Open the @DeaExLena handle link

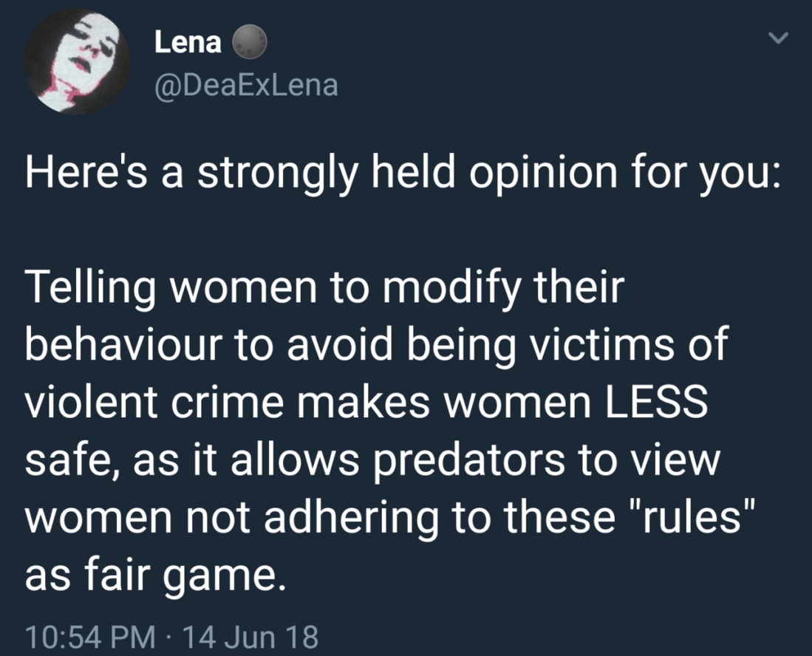coord(246,86)
